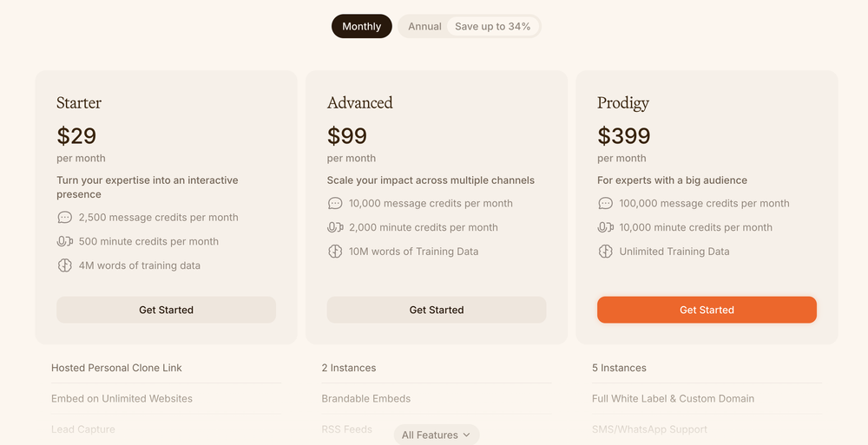Select Monthly billing toggle
This screenshot has width=868, height=445.
pos(361,27)
